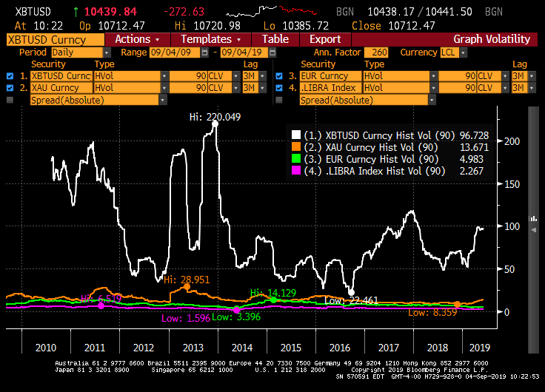
Task: Click the XBTUSD Curncy security field at top
Action: point(56,40)
